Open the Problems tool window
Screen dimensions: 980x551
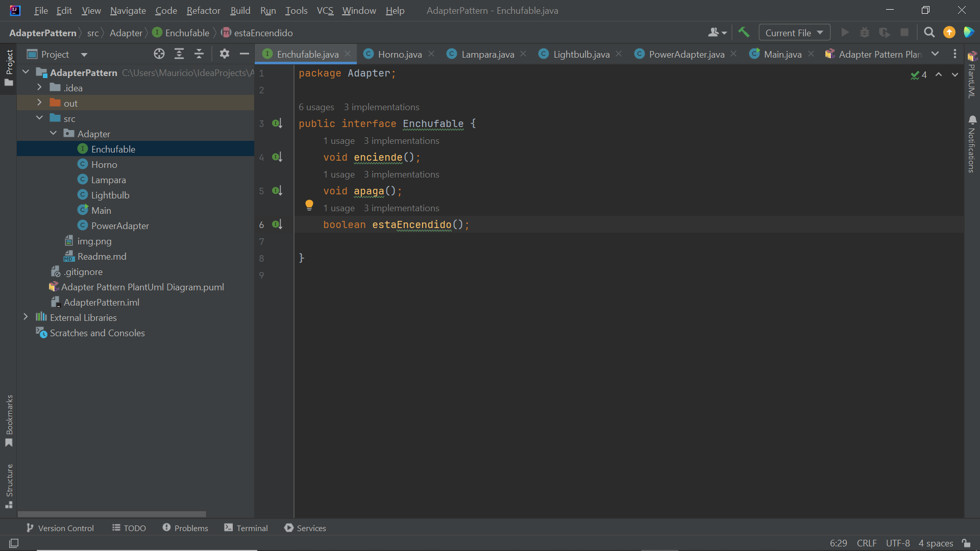coord(185,528)
